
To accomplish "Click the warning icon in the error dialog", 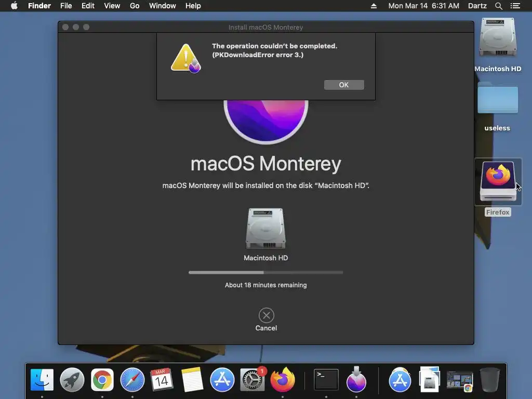I will [185, 58].
